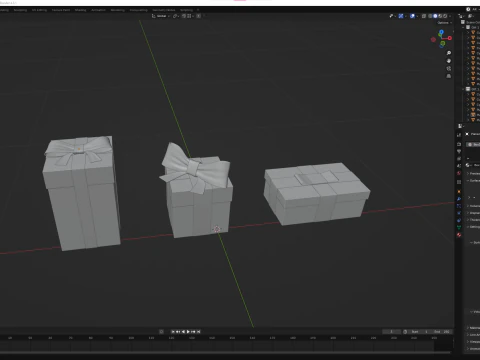Open the Sculpting workspace tab

(20, 10)
